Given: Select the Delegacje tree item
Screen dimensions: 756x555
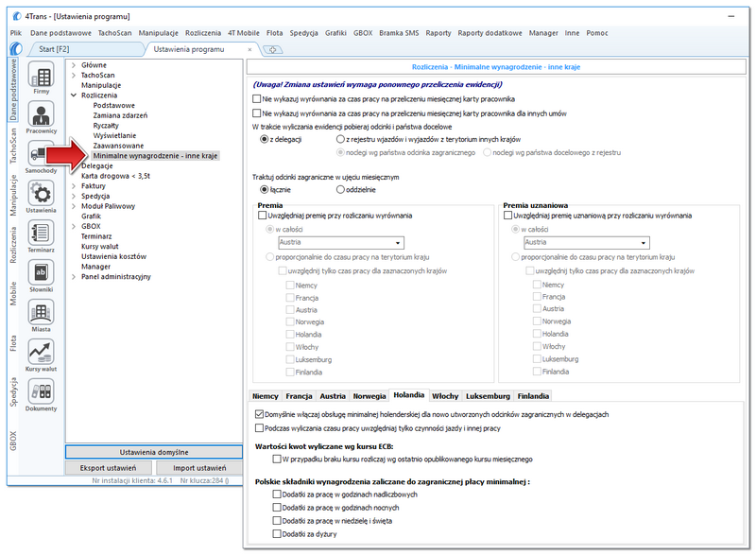Looking at the screenshot, I should 97,165.
